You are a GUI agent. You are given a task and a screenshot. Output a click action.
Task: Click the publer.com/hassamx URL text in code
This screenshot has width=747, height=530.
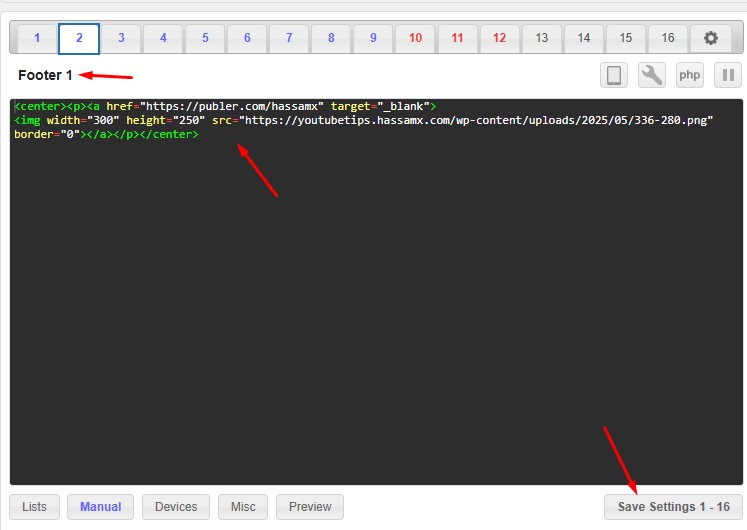(x=232, y=106)
